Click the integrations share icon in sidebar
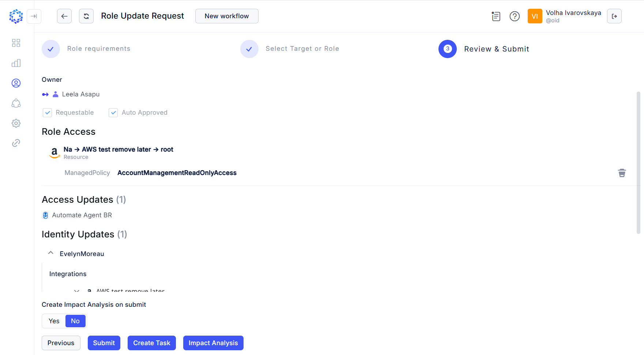The height and width of the screenshot is (355, 644). pos(16,103)
